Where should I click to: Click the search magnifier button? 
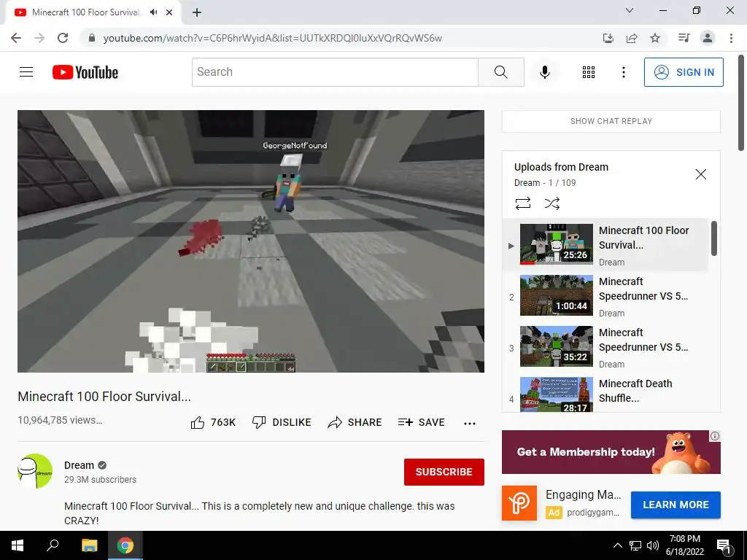tap(500, 72)
